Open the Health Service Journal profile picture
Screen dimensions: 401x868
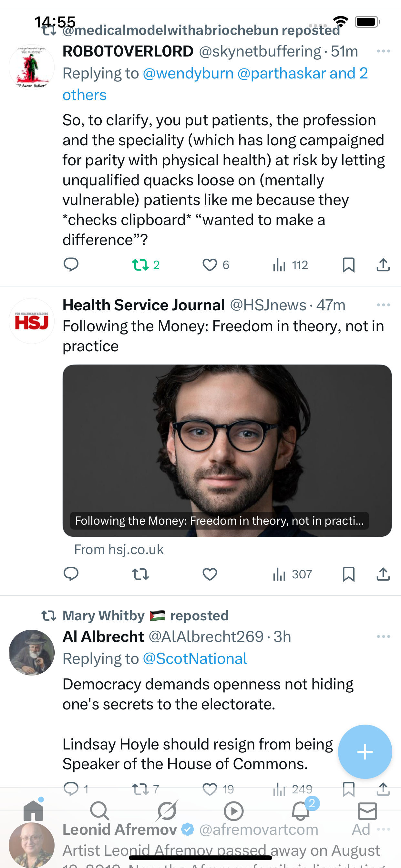(32, 321)
